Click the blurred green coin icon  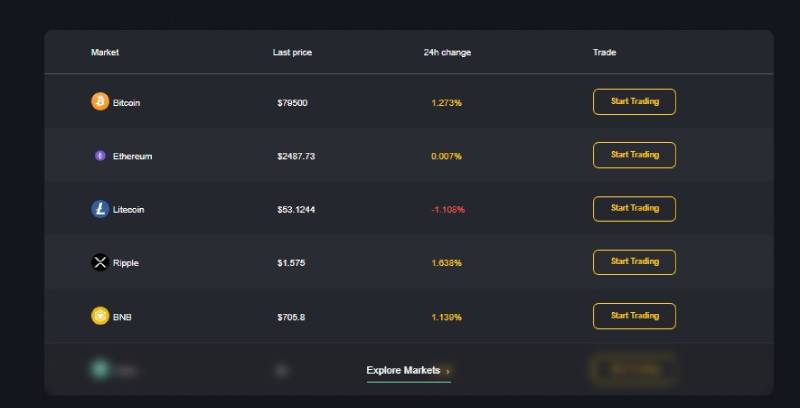tap(100, 369)
